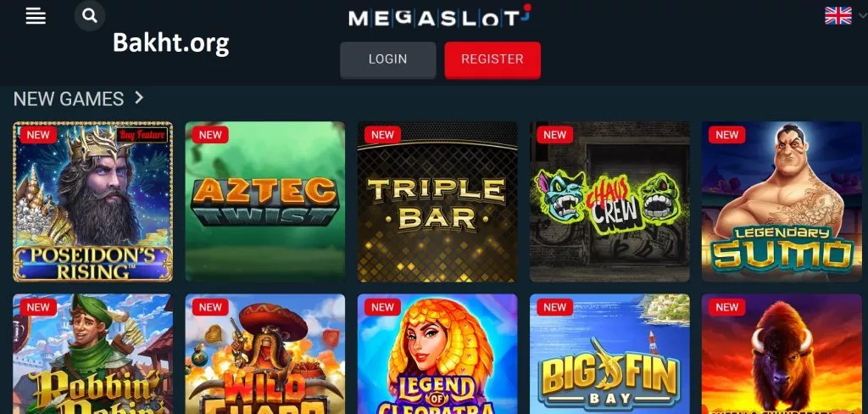Click Buy Feature badge on Poseidon's Rising
The width and height of the screenshot is (868, 414).
click(142, 135)
